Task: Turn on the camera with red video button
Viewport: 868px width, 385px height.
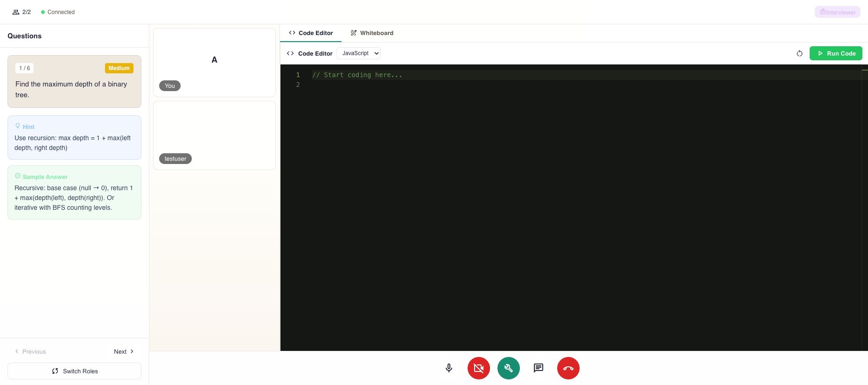Action: (479, 368)
